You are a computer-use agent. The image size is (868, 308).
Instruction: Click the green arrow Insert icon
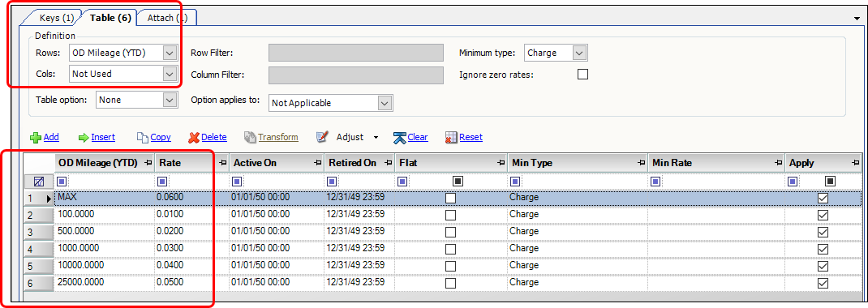[84, 137]
